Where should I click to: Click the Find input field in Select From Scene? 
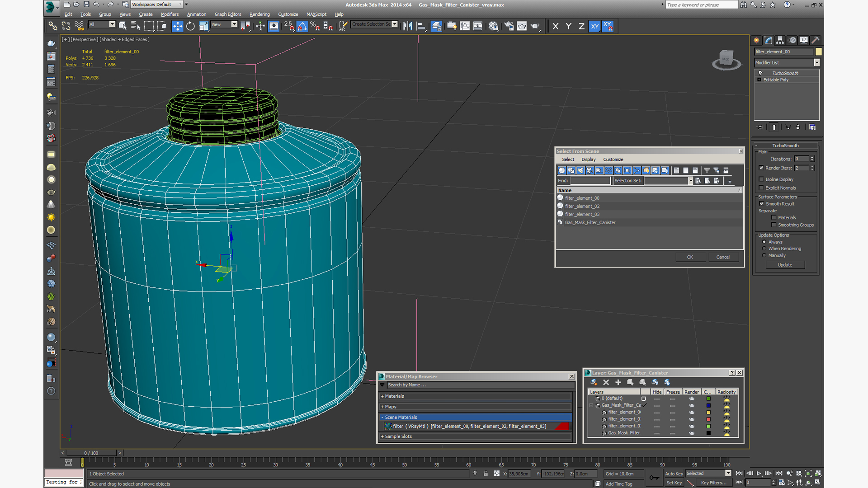590,181
